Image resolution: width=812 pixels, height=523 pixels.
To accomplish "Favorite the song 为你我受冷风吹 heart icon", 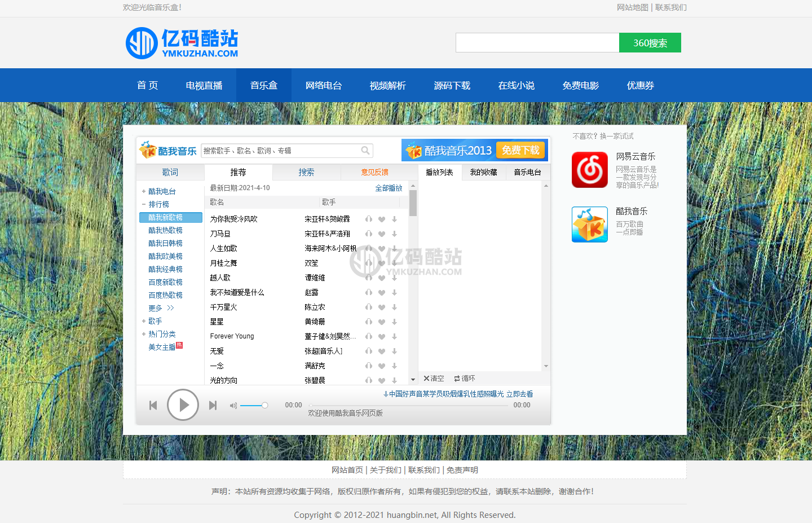I will 382,219.
